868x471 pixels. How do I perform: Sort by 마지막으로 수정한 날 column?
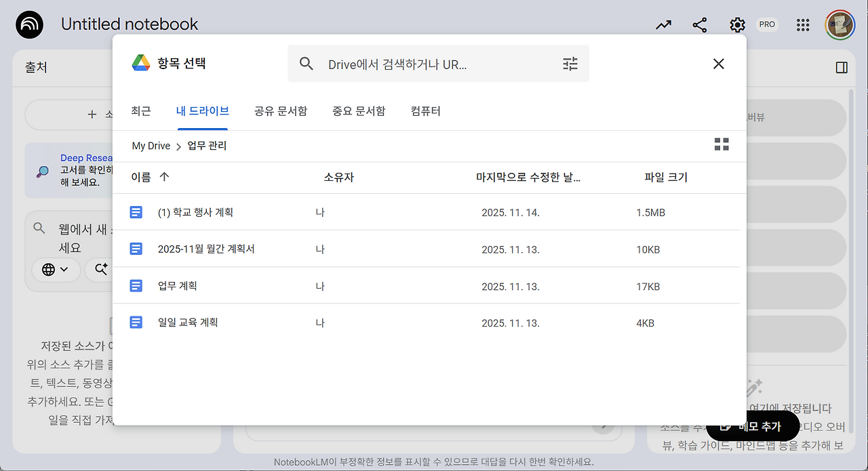[528, 178]
